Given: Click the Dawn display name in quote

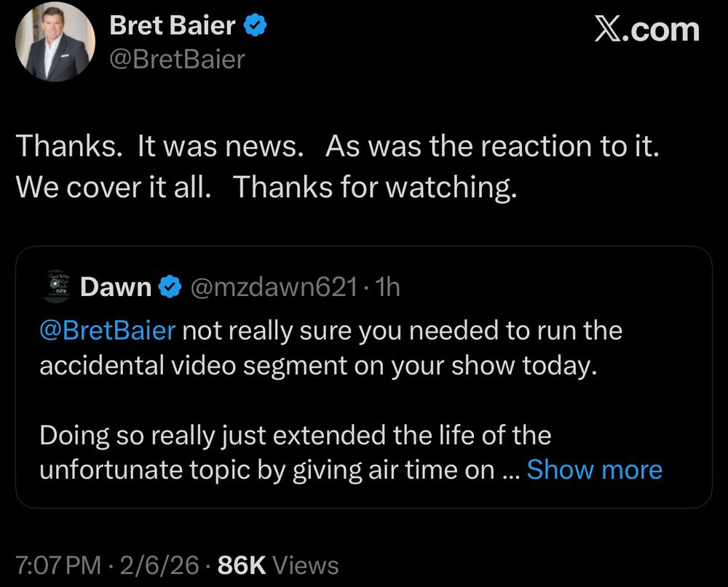Looking at the screenshot, I should pos(115,287).
